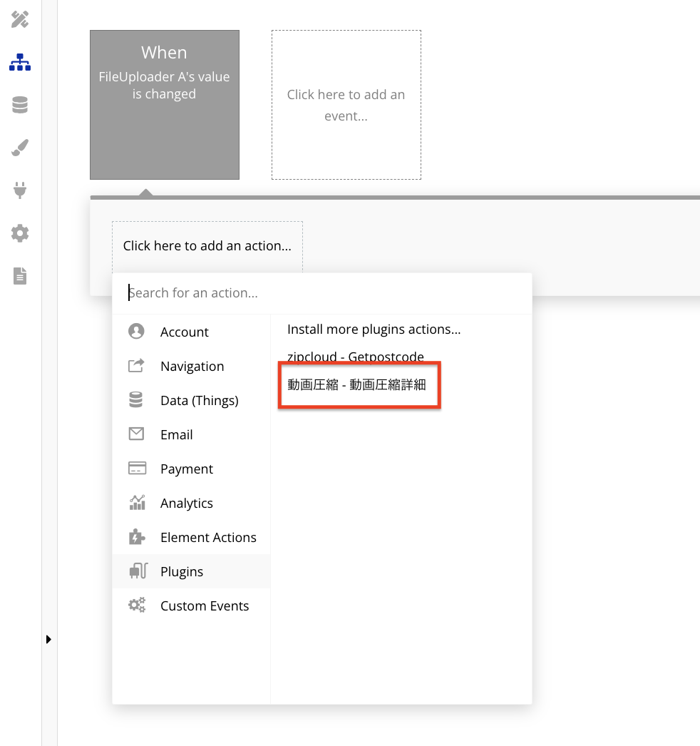Click the Payment credit card icon
700x746 pixels.
[137, 468]
